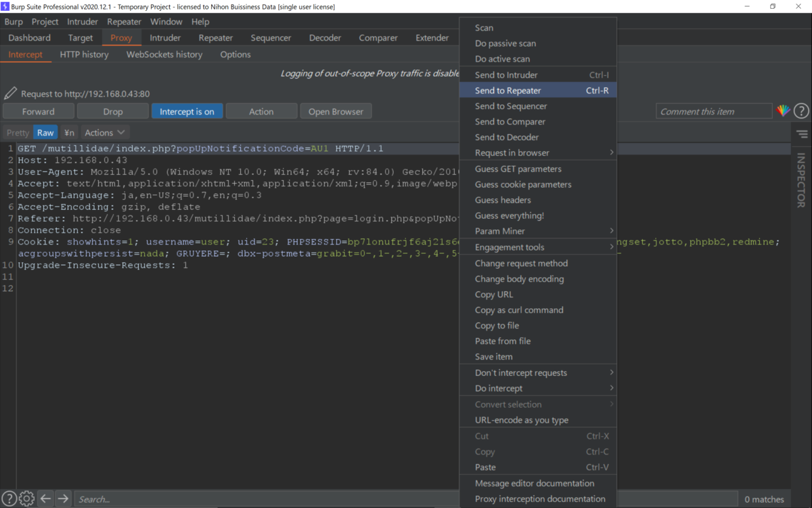The height and width of the screenshot is (508, 812).
Task: Expand the INSPECTOR side panel
Action: pyautogui.click(x=801, y=180)
